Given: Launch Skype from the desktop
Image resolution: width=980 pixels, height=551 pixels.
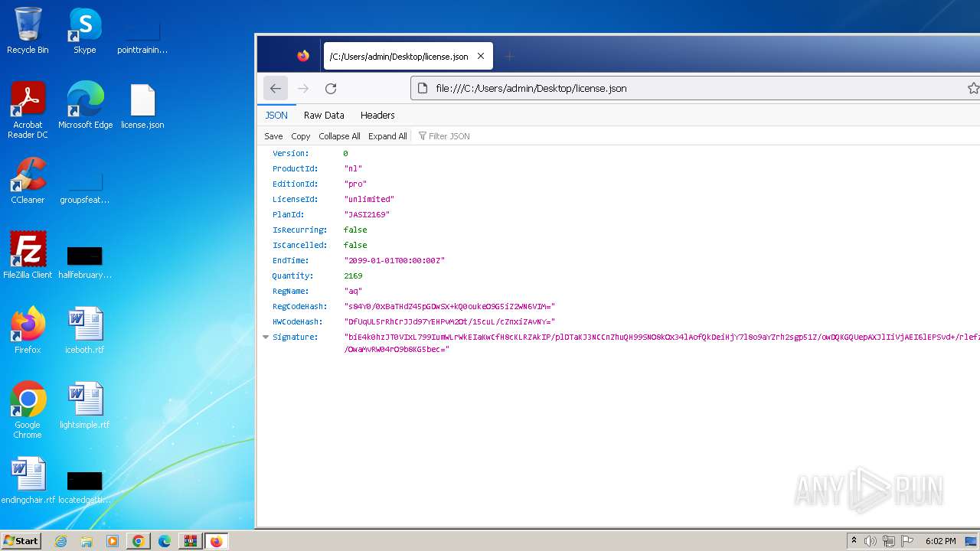Looking at the screenshot, I should pos(84,31).
